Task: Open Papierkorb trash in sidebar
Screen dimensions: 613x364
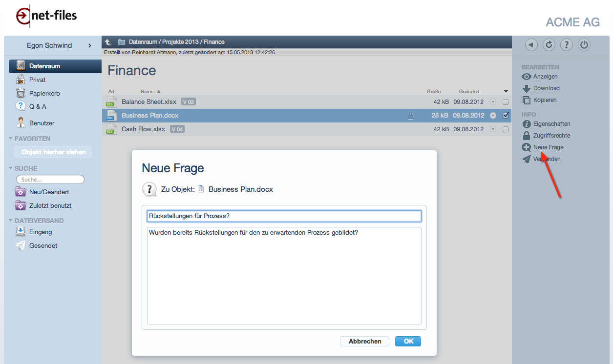Action: 44,93
